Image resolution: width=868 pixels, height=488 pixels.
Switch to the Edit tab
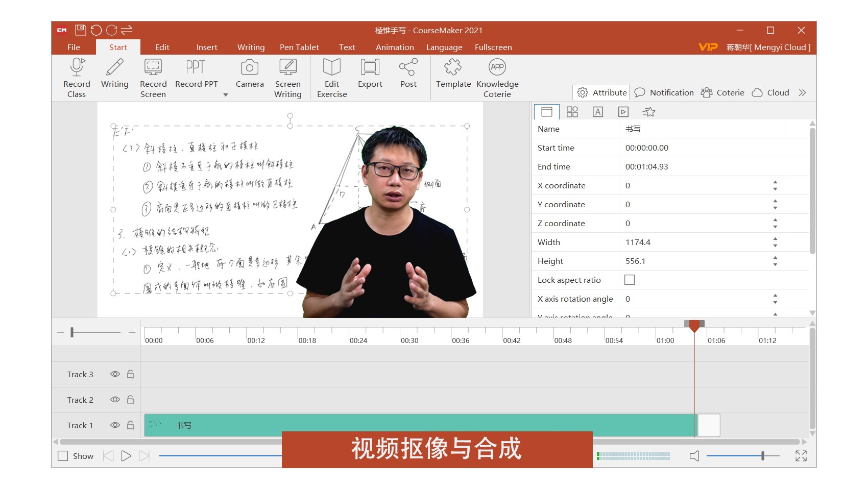click(162, 47)
